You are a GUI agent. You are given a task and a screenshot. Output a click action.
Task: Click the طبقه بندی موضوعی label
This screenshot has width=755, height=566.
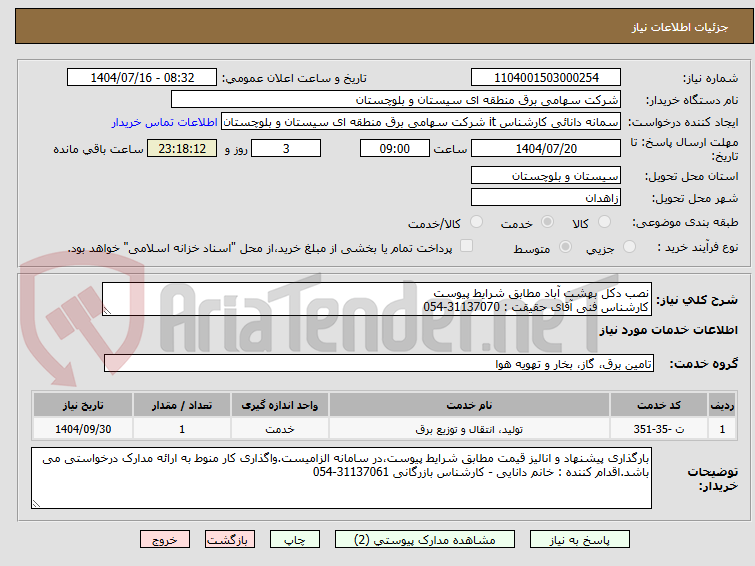pos(685,222)
